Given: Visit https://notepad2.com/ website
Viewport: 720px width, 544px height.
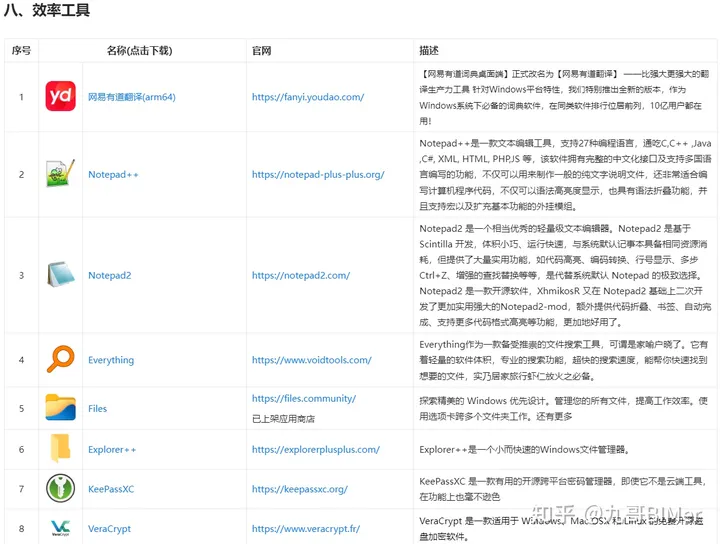Looking at the screenshot, I should pos(301,275).
